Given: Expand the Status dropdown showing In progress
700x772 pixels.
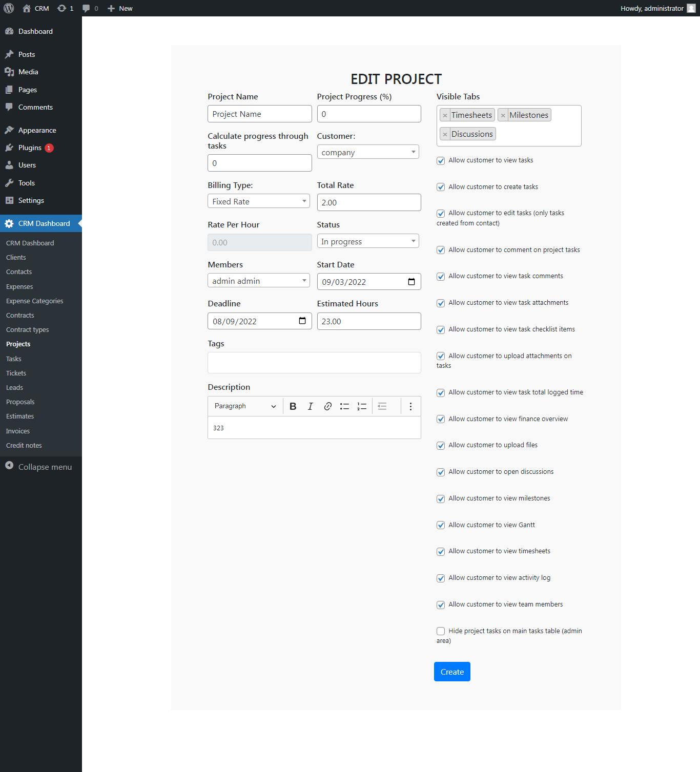Looking at the screenshot, I should (x=368, y=241).
